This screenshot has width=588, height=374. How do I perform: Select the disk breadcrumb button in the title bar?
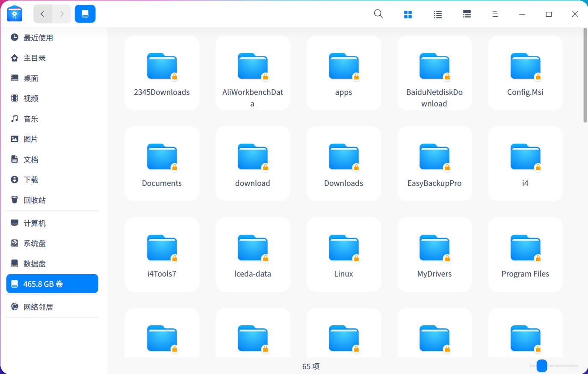coord(85,14)
